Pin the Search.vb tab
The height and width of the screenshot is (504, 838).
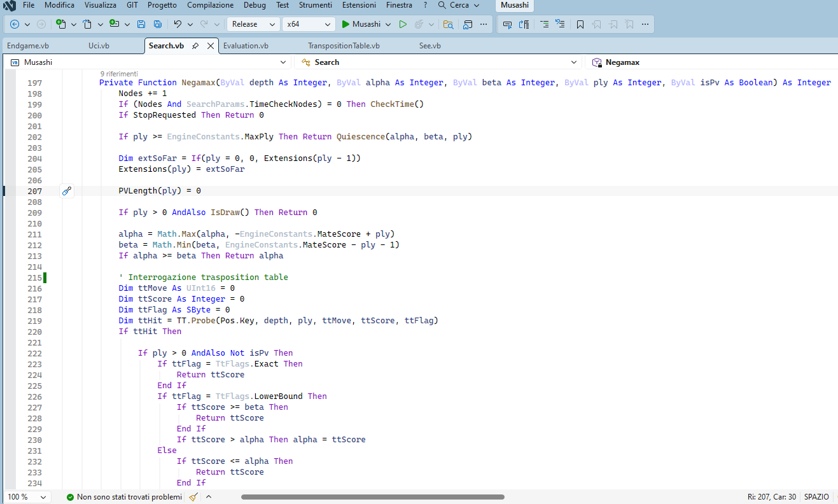point(195,46)
